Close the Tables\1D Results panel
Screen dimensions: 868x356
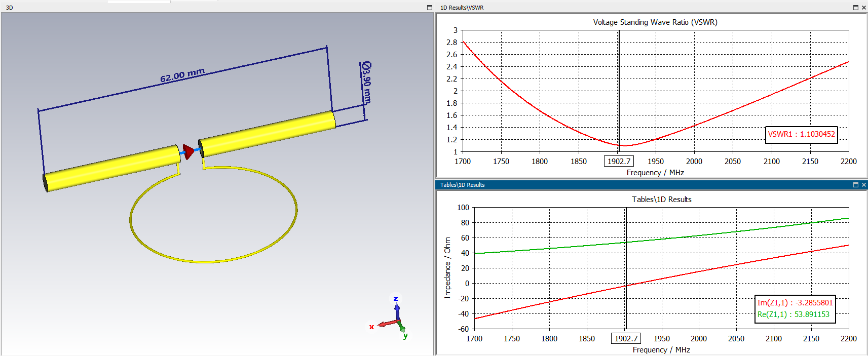pos(864,185)
